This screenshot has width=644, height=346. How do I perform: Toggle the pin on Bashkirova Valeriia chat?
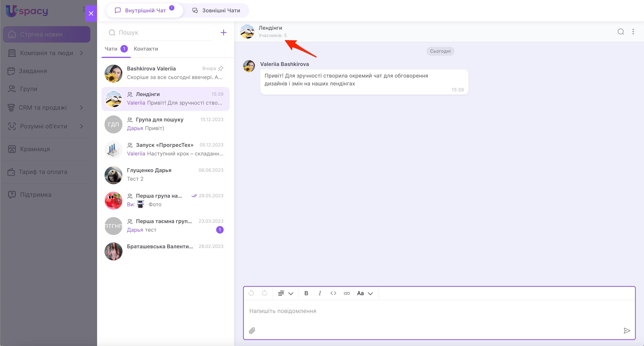click(221, 68)
